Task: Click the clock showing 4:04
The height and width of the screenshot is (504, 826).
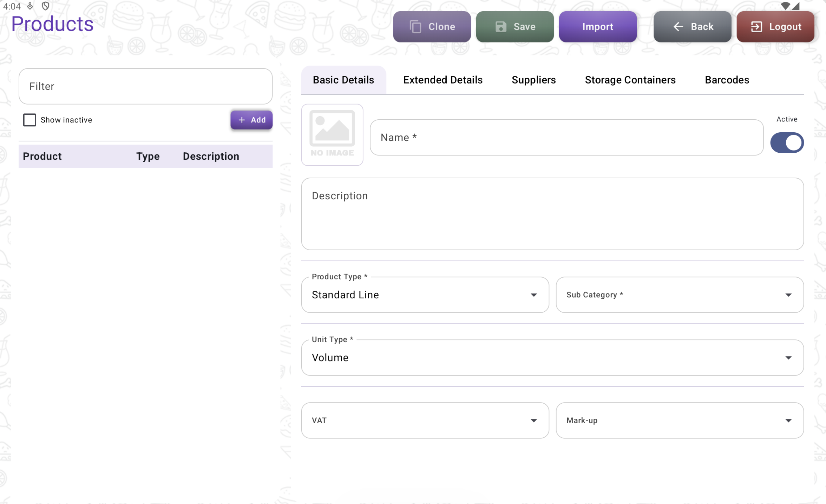Action: (x=12, y=6)
